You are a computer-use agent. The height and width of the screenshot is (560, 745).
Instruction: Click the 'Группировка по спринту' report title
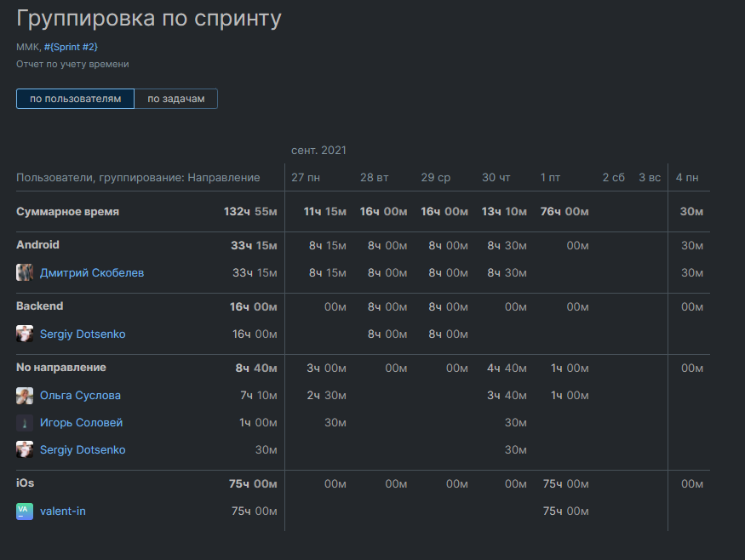[148, 19]
